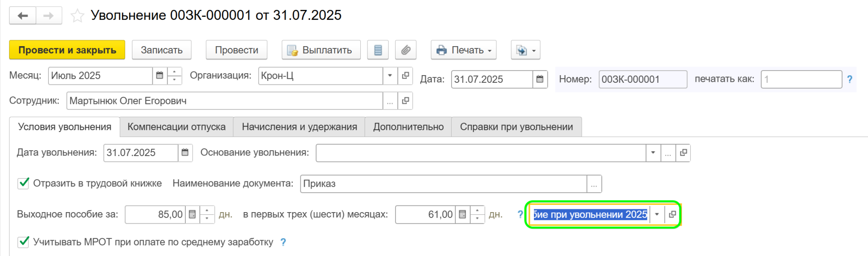The image size is (868, 256).
Task: Open Сотрудник card icon
Action: [x=406, y=101]
